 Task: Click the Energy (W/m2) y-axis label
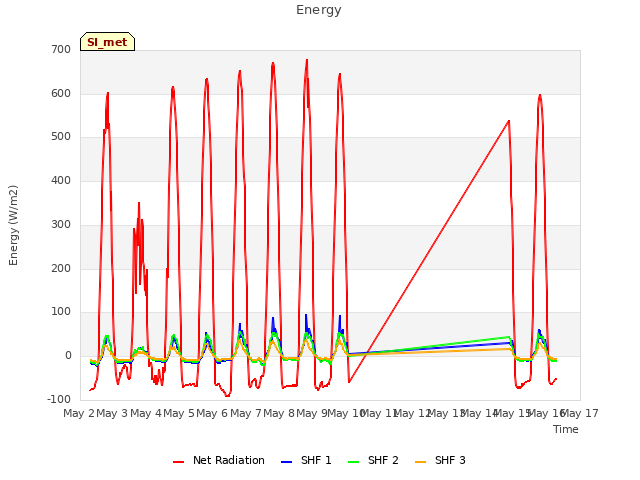click(x=13, y=225)
